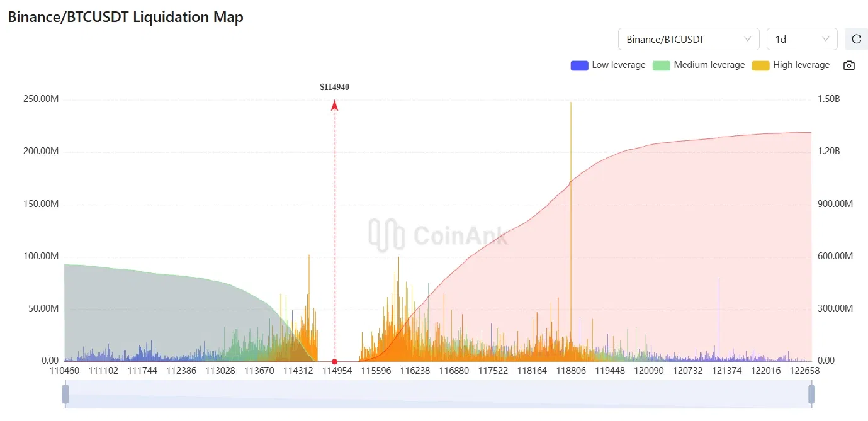
Task: Click the refresh icon button
Action: click(x=856, y=39)
